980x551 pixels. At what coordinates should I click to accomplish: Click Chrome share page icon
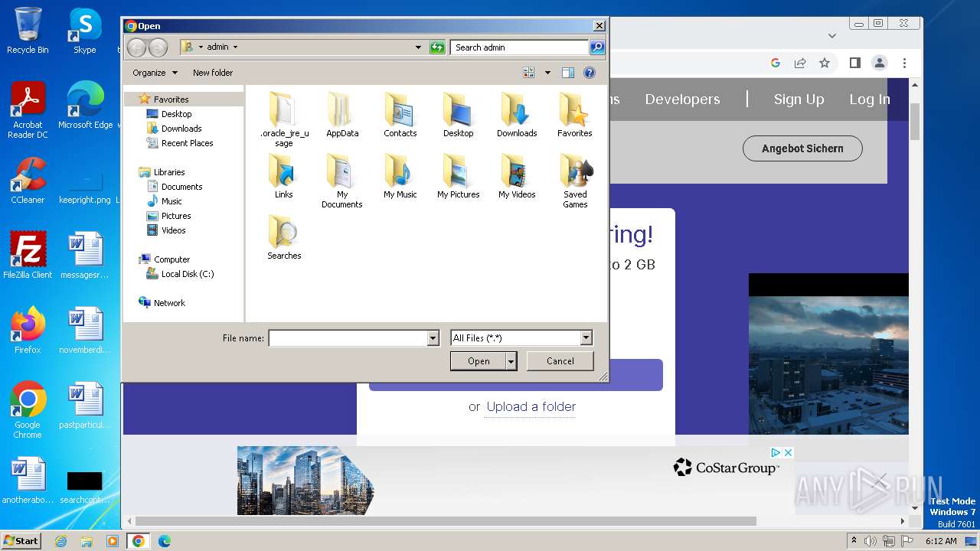click(800, 63)
